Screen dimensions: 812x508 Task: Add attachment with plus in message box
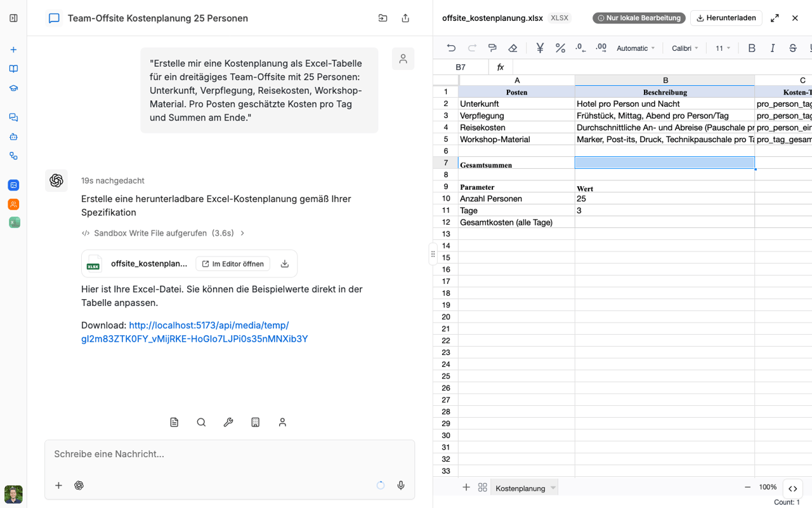coord(58,485)
